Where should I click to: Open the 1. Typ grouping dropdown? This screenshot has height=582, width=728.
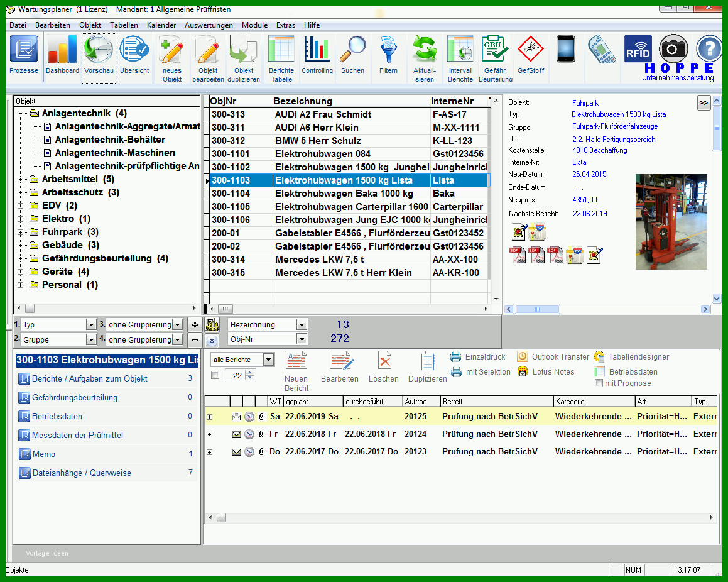click(x=91, y=325)
